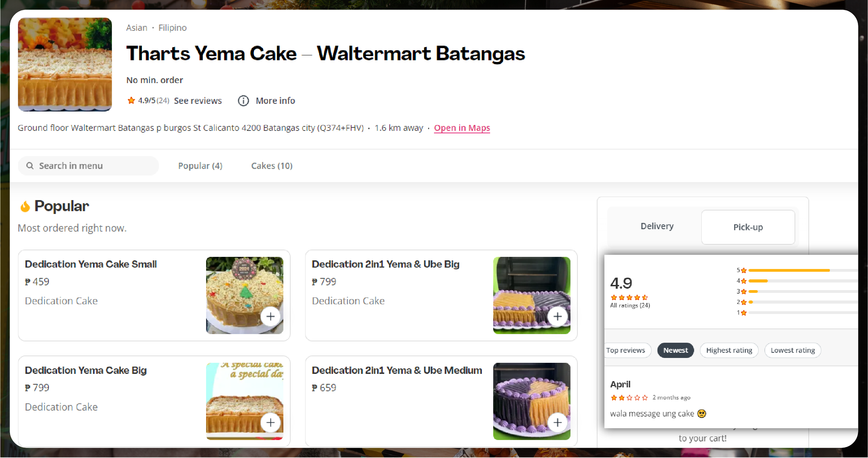Show Top reviews filter

(626, 350)
